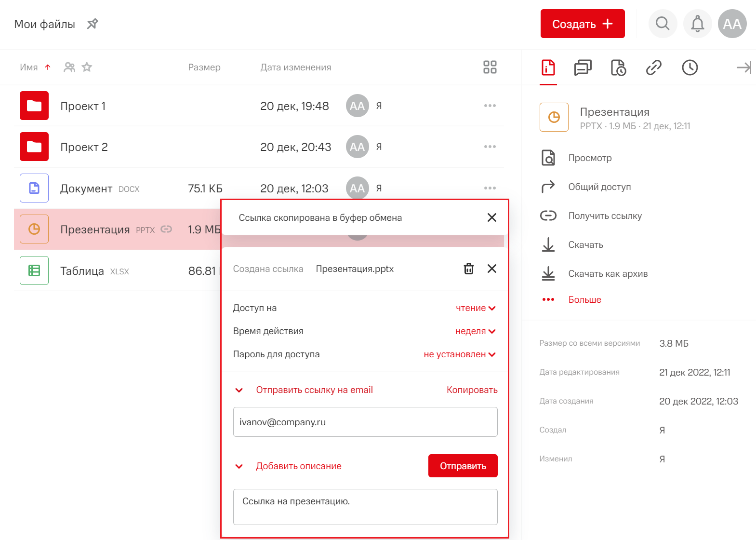Sort files by Имя column
756x540 pixels.
[x=29, y=67]
